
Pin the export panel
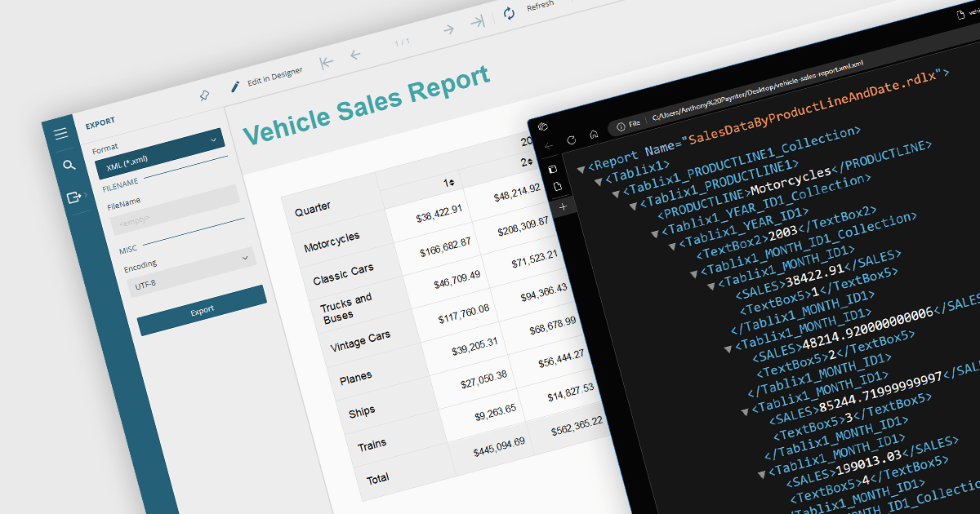[x=204, y=95]
